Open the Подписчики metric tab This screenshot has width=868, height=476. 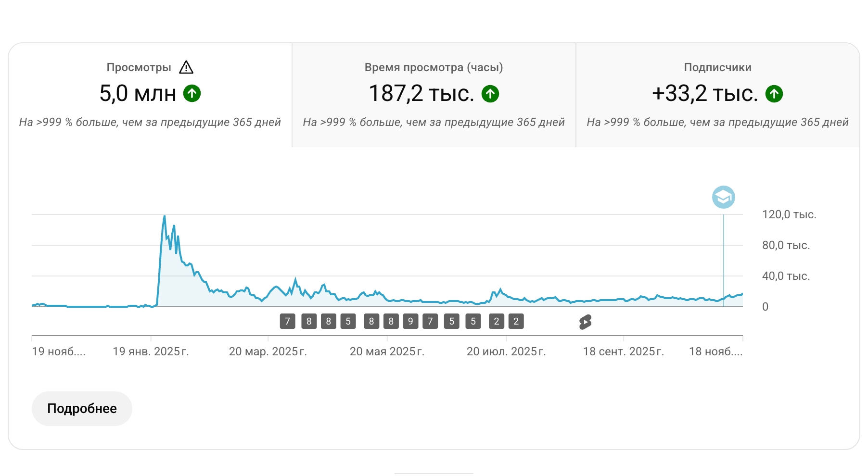(717, 95)
